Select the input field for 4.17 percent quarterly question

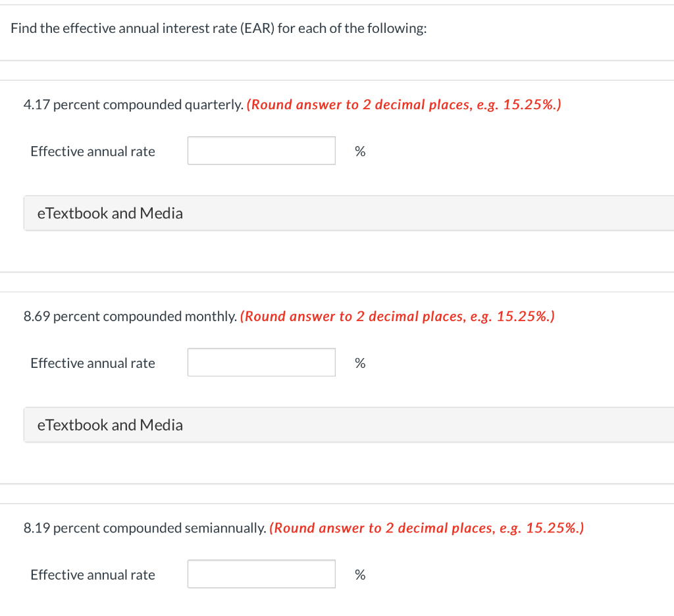coord(261,151)
